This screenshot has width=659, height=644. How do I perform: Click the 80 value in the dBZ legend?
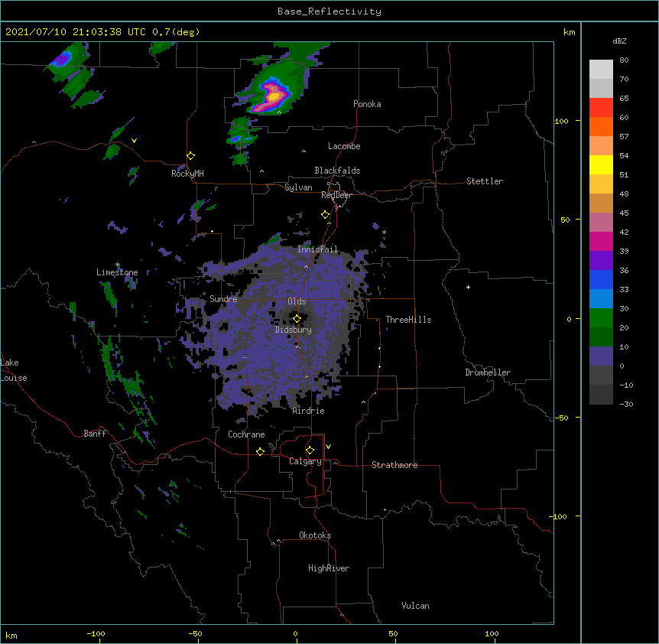pyautogui.click(x=624, y=60)
